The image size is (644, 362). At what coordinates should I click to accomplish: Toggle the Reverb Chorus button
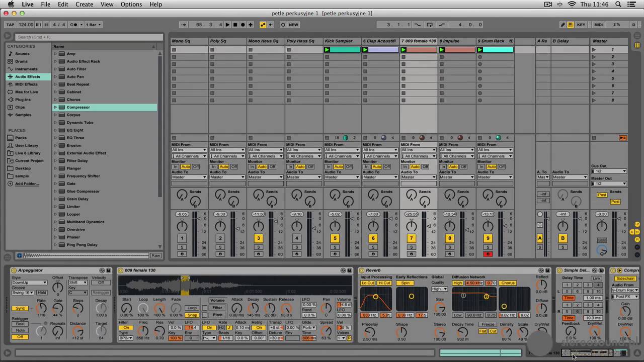[508, 283]
